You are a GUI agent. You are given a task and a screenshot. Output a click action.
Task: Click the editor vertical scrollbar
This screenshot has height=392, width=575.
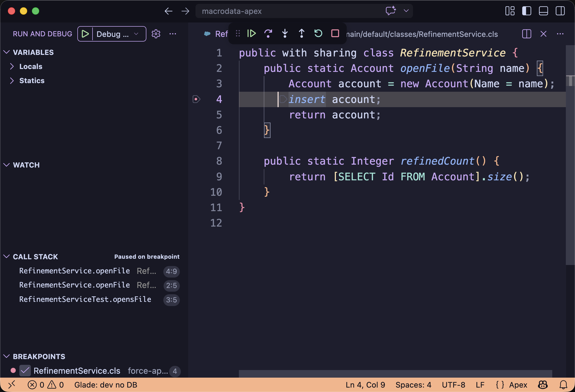pos(570,155)
